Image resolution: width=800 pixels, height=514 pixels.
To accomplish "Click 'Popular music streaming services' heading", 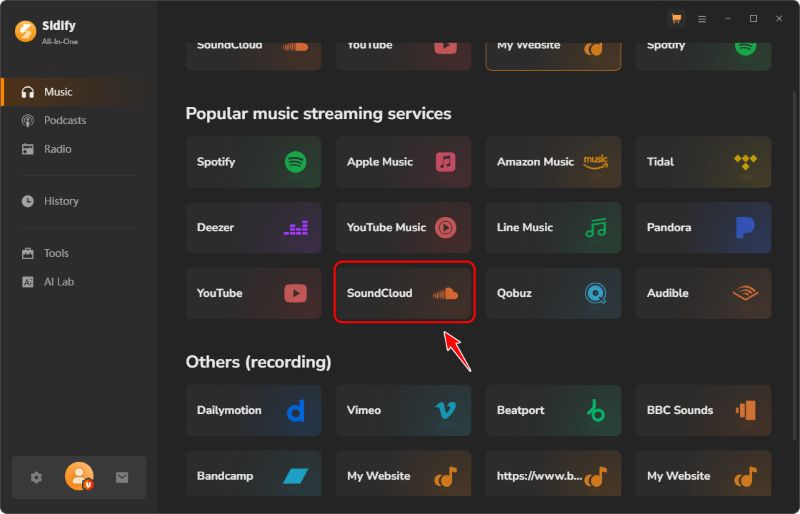I will (x=318, y=113).
